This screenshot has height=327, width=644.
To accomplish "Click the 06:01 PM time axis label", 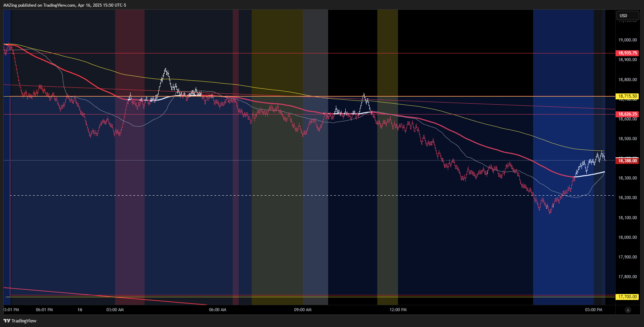I will (44, 310).
